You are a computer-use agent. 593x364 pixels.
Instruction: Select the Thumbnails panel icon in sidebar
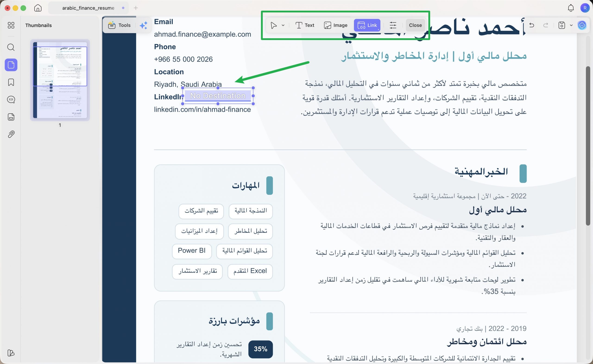click(11, 65)
